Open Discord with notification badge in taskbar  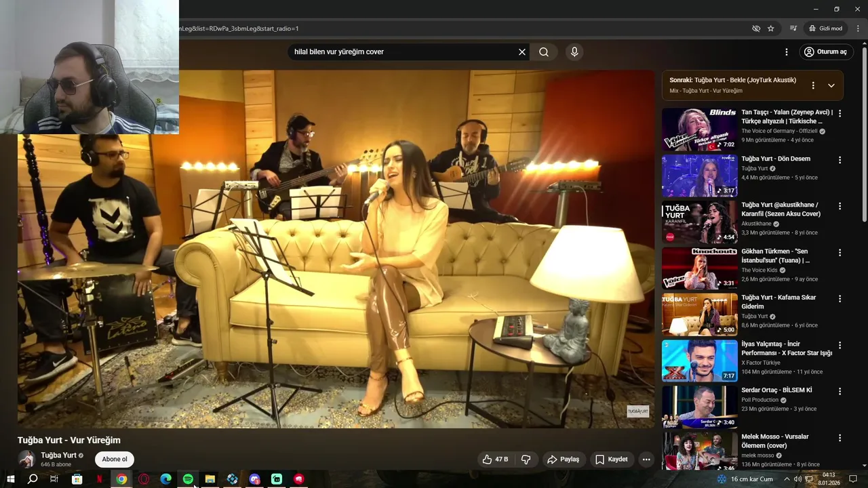tap(254, 479)
